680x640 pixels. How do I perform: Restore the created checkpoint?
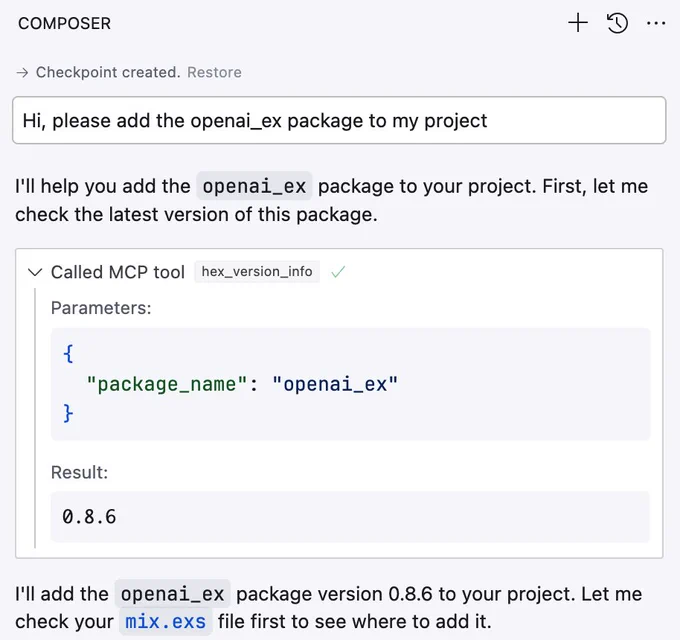point(214,72)
